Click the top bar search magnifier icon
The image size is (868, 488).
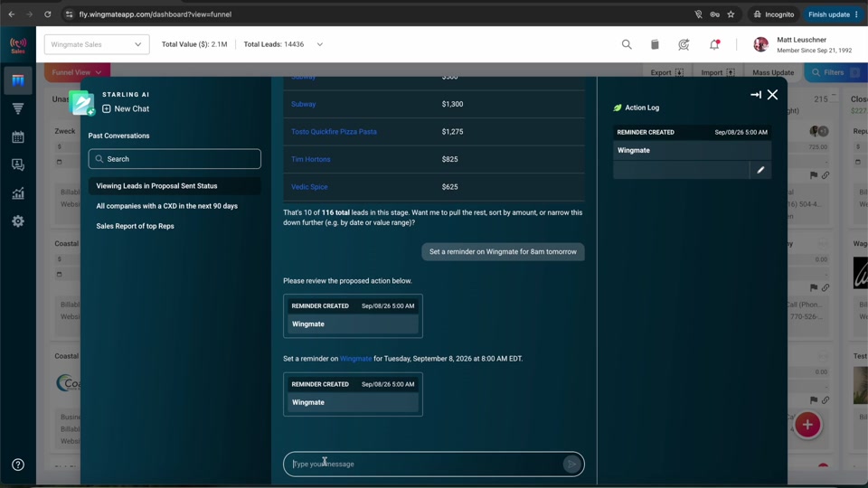[626, 44]
